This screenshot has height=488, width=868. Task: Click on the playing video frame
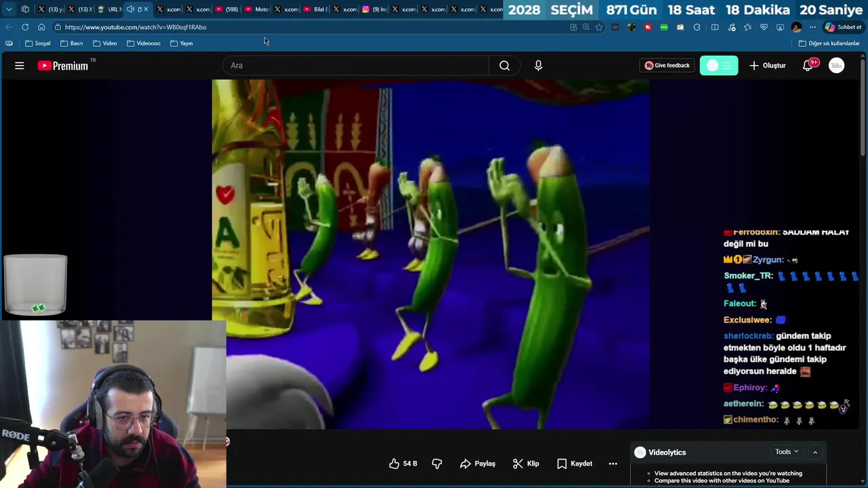[x=431, y=254]
